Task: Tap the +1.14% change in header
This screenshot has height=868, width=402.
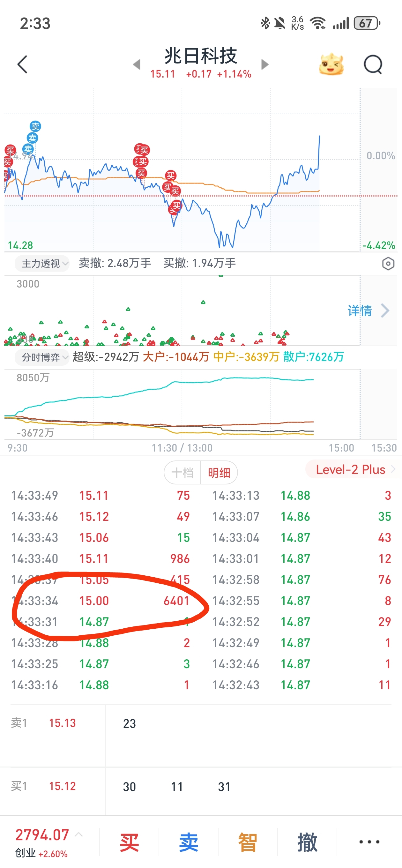Action: point(234,74)
